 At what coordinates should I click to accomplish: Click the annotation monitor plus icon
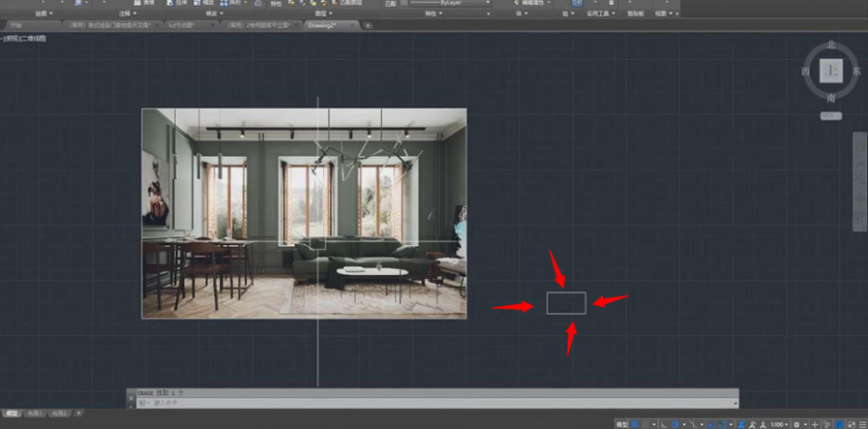(x=815, y=424)
